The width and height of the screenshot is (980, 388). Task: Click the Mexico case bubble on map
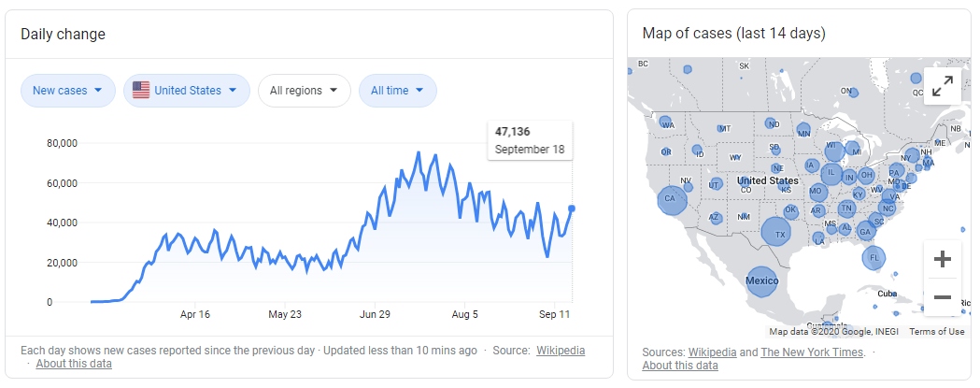(x=761, y=281)
